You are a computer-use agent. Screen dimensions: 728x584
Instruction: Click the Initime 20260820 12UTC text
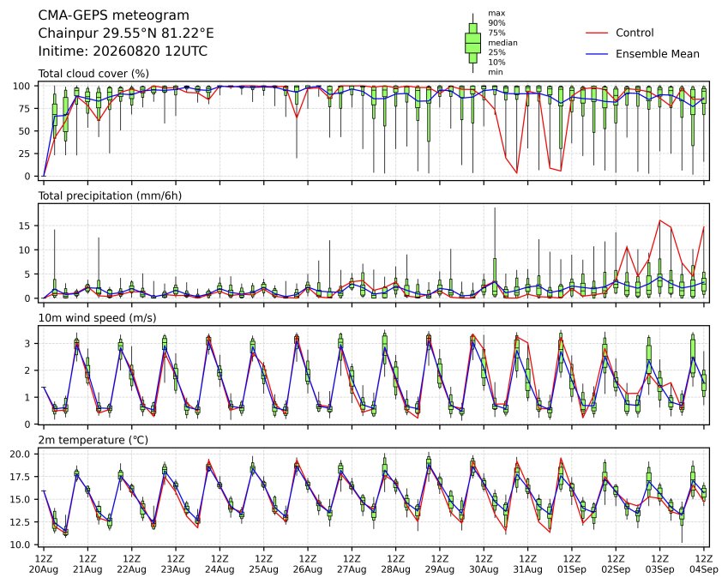point(123,51)
